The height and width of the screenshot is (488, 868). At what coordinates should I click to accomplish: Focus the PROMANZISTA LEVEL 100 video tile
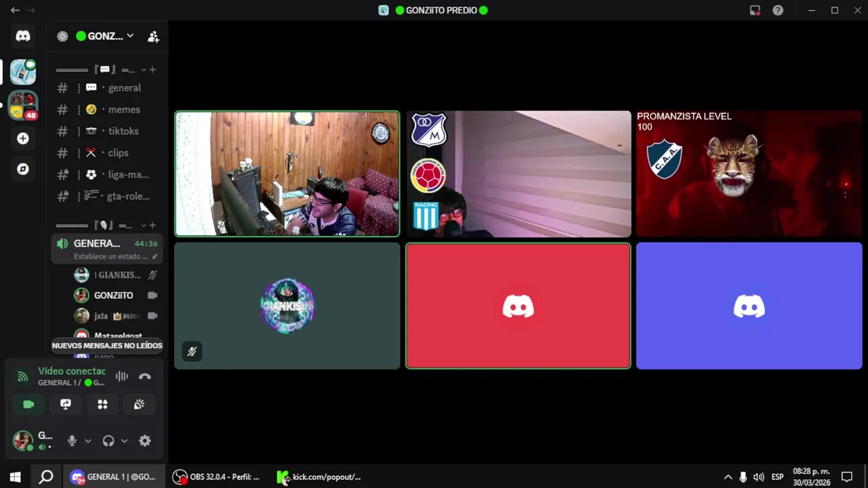749,174
